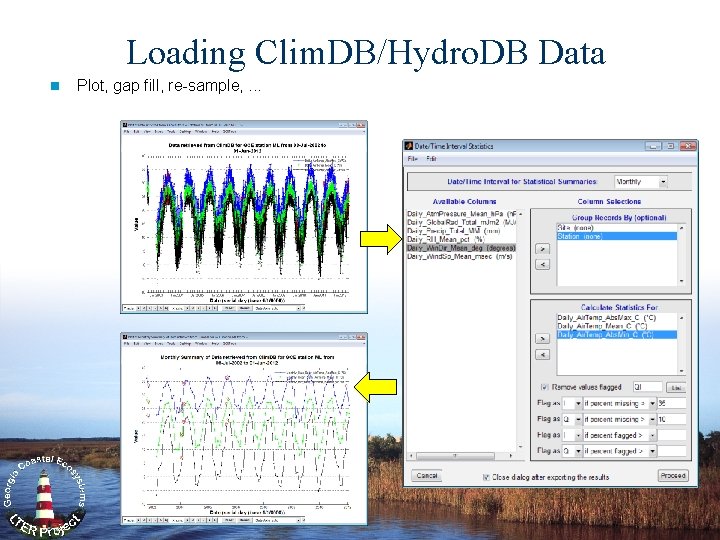720x540 pixels.
Task: Open File menu in the upper plot window
Action: point(126,132)
